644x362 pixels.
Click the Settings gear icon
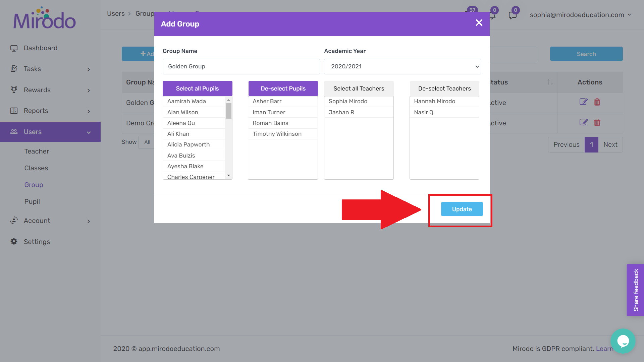14,241
